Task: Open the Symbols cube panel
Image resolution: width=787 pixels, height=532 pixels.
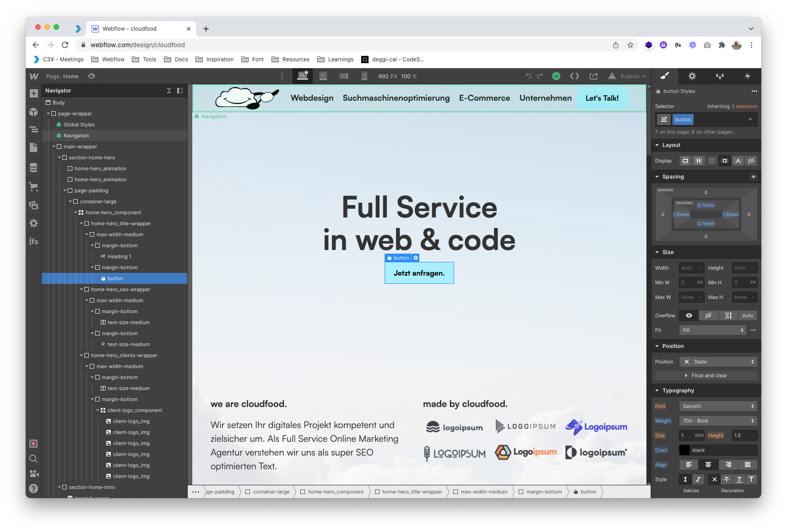Action: click(33, 112)
